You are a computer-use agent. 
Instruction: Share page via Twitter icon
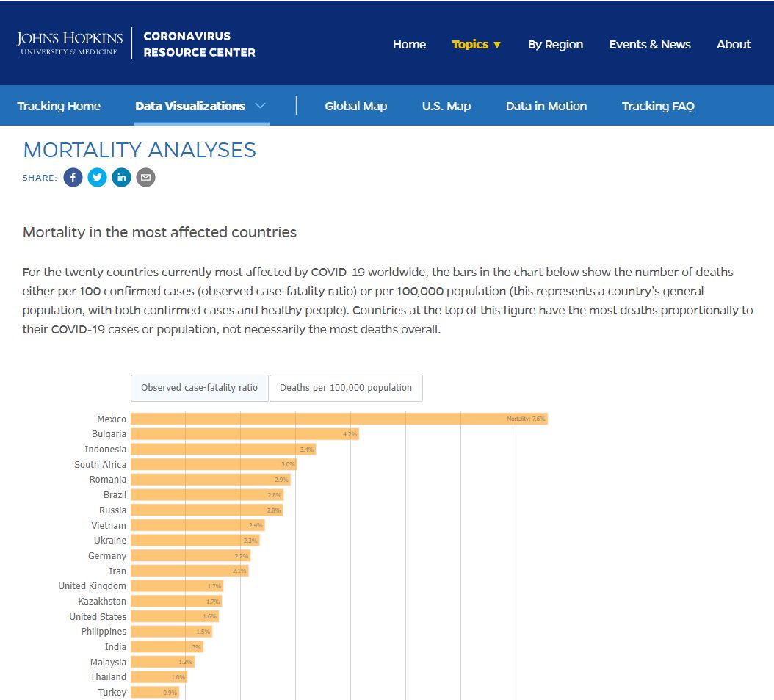pos(97,178)
